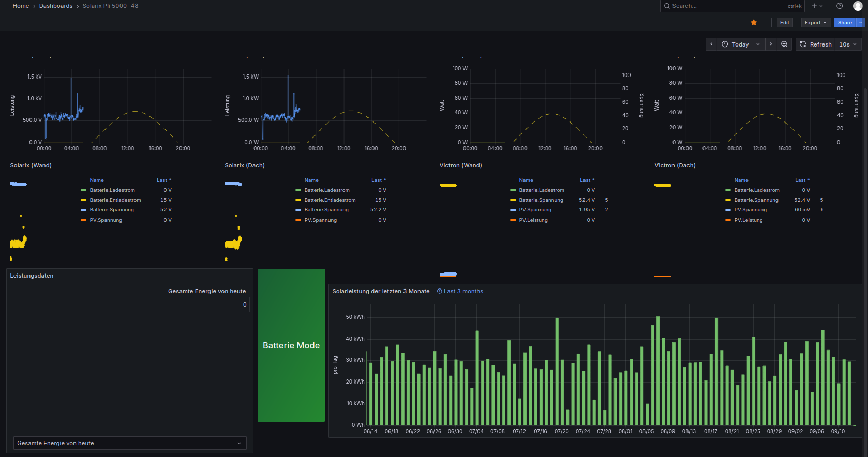Open the Export menu

point(815,22)
